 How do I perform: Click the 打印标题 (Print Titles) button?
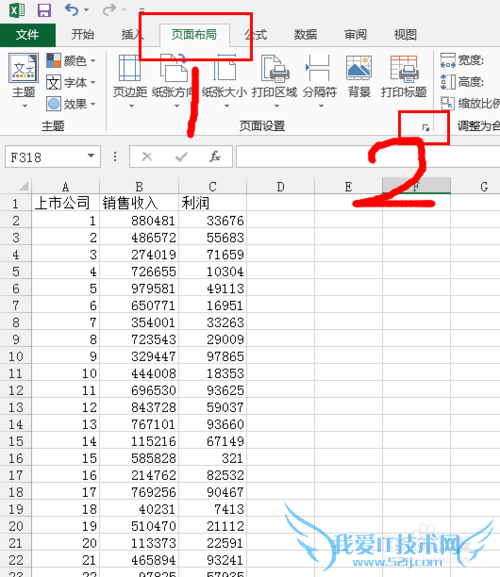click(x=404, y=77)
